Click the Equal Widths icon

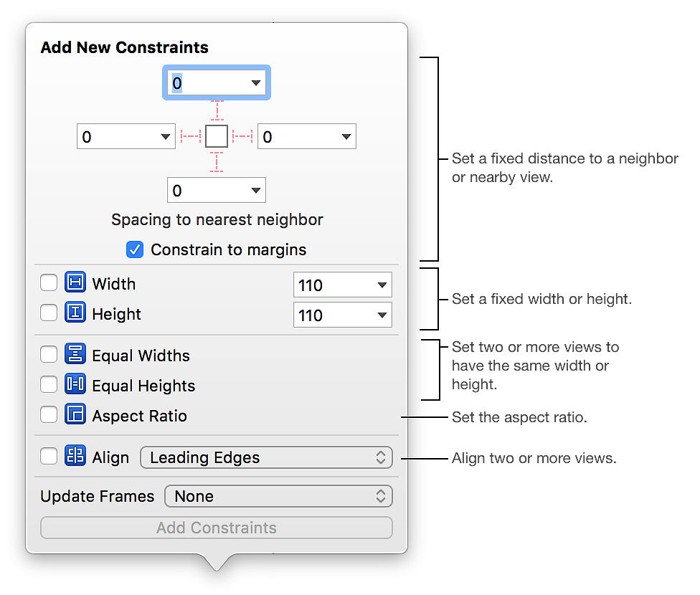click(75, 353)
